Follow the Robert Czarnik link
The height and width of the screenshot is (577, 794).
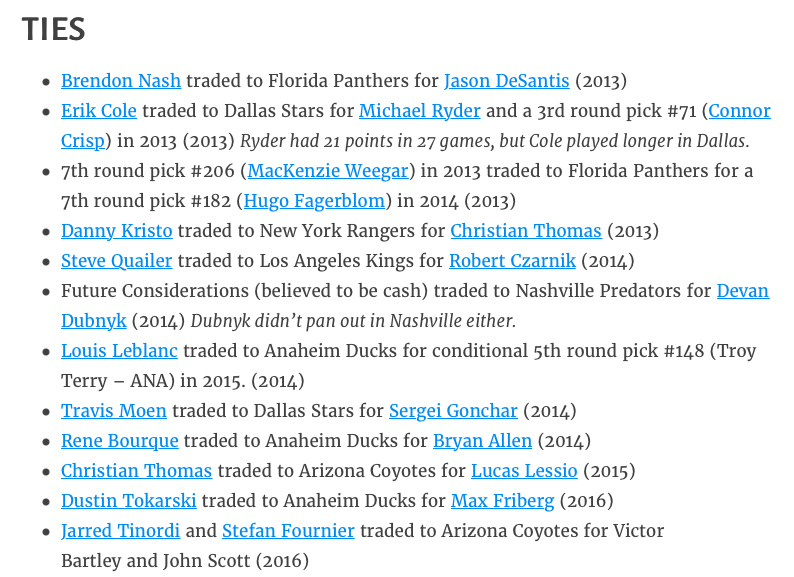[512, 261]
